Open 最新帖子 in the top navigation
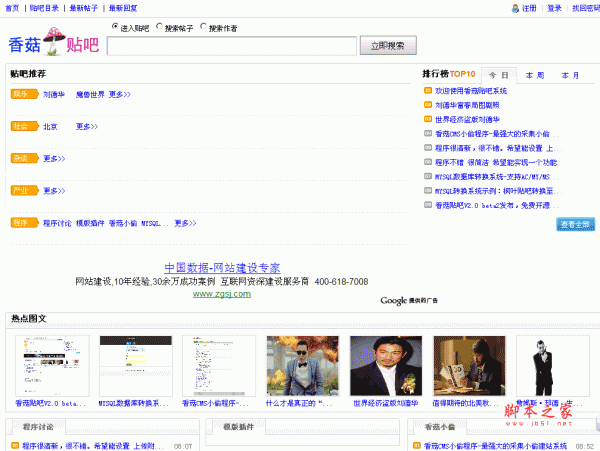600x451 pixels. click(83, 8)
